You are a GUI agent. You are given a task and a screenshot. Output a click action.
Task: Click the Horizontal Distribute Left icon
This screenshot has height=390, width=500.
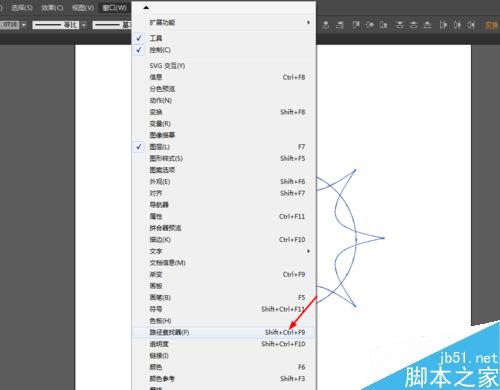tap(443, 25)
